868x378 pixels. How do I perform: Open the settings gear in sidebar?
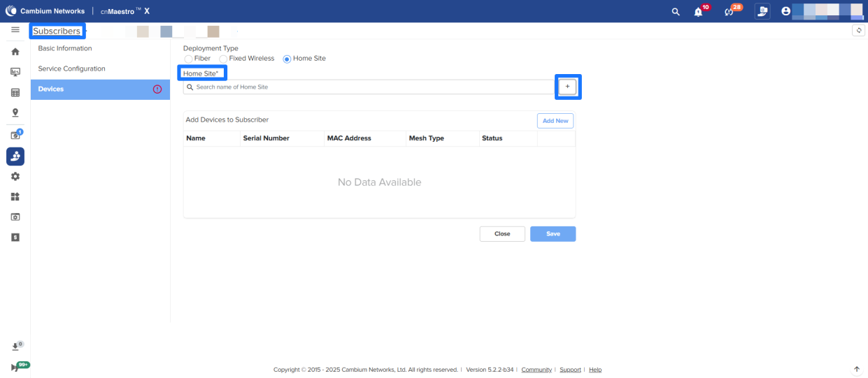point(15,177)
